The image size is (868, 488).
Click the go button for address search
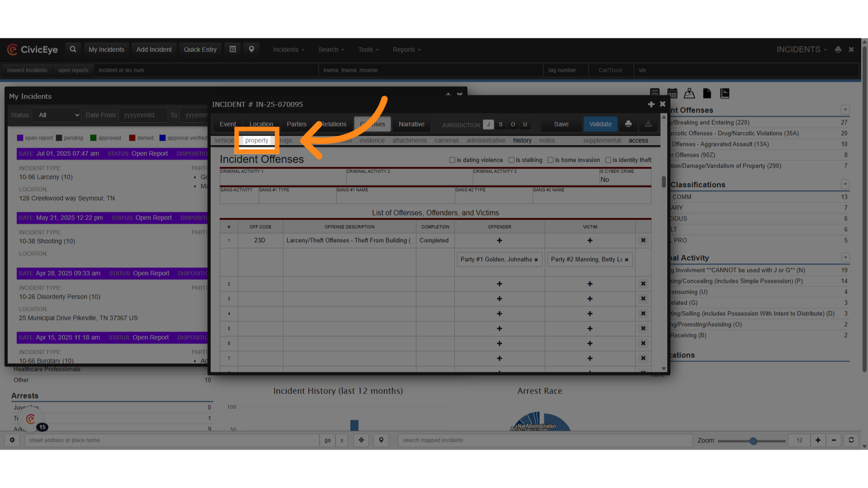coord(327,440)
